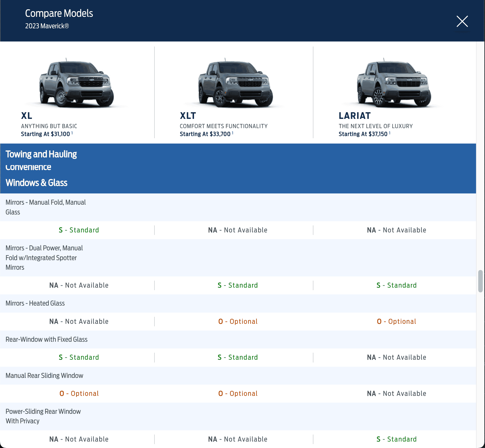Click the XLT truck image
Viewport: 485px width, 448px height.
click(235, 82)
